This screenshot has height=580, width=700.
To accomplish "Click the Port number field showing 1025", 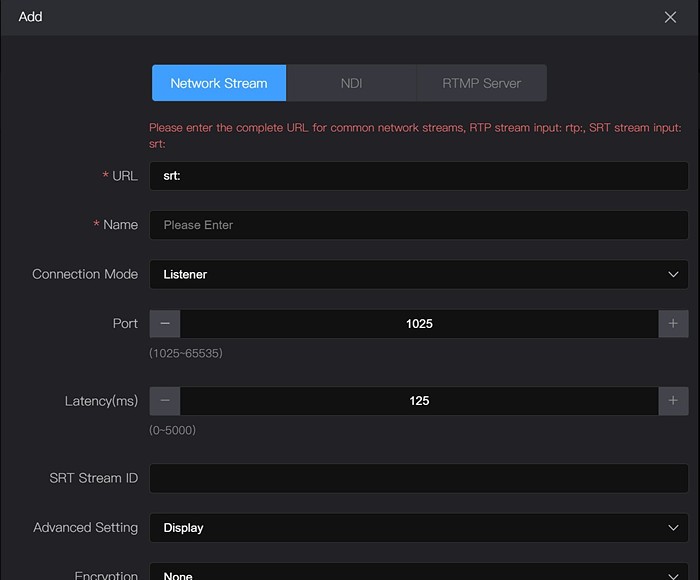I will coord(419,324).
